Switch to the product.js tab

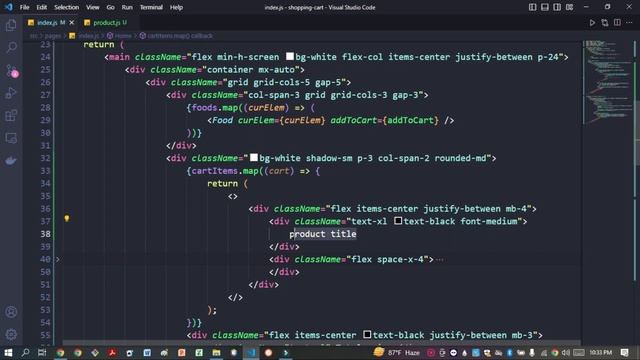(x=106, y=23)
